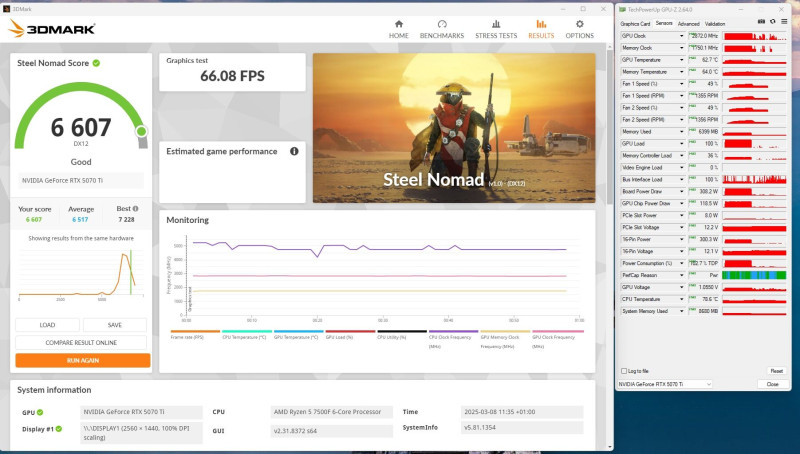Viewport: 800px width, 454px height.
Task: Click the Bus Interface Load sensor graph
Action: (754, 180)
